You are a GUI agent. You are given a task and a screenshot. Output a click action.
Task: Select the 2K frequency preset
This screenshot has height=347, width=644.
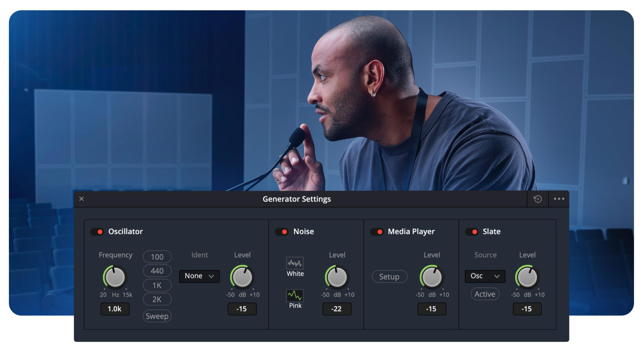157,299
